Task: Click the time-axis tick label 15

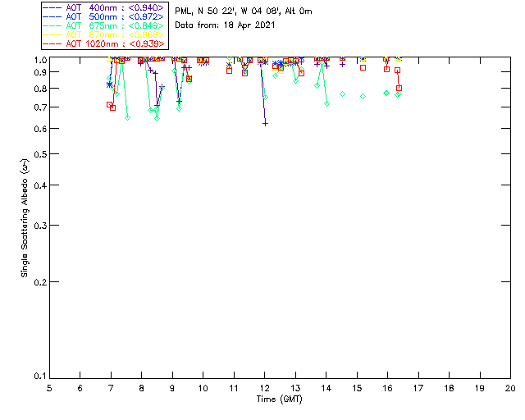Action: 357,388
